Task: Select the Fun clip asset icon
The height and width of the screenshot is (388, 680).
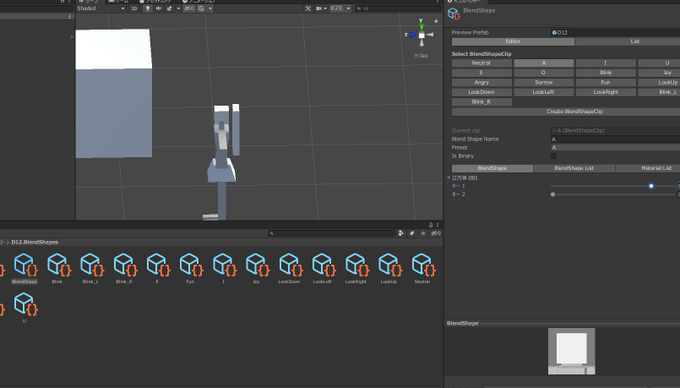Action: [x=191, y=265]
